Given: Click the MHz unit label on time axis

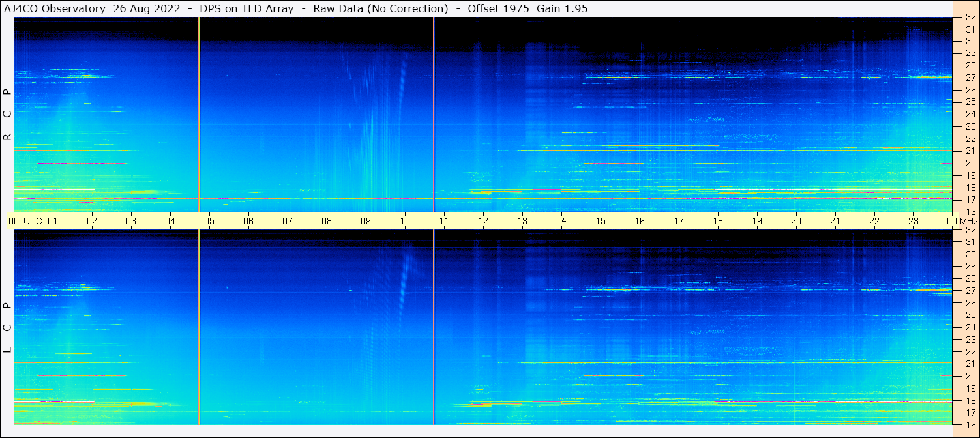Looking at the screenshot, I should (x=968, y=221).
